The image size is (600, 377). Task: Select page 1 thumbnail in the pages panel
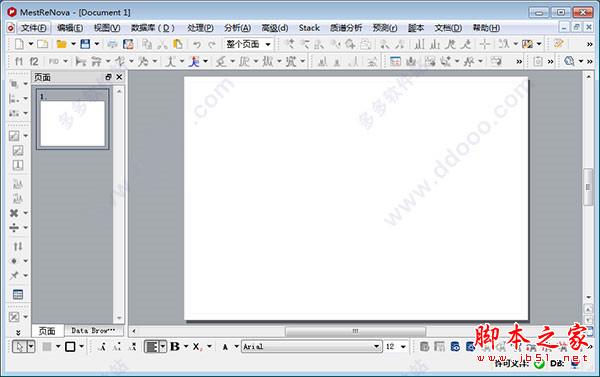tap(73, 119)
